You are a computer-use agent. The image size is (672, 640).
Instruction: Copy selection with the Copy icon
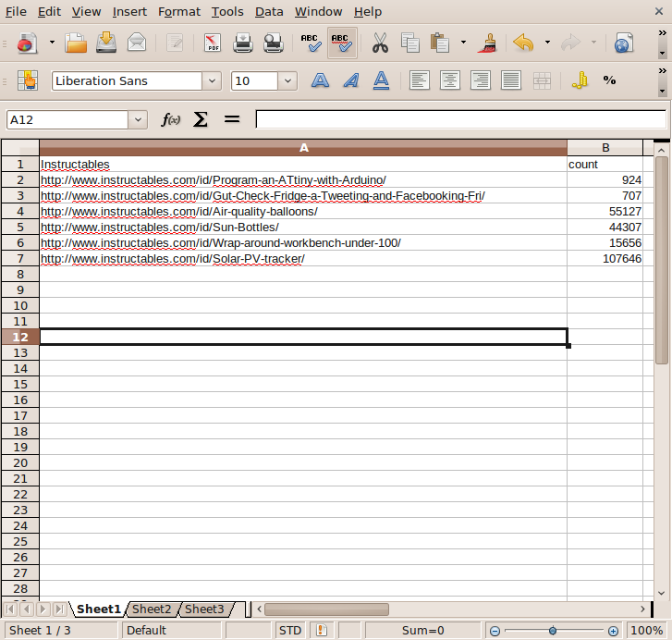point(410,43)
